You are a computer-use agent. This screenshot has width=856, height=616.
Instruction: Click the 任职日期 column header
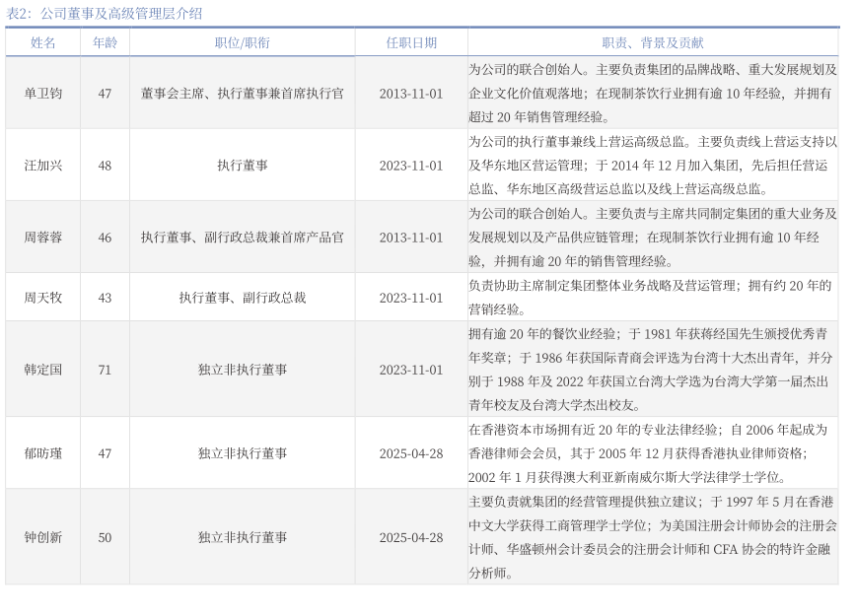[411, 43]
